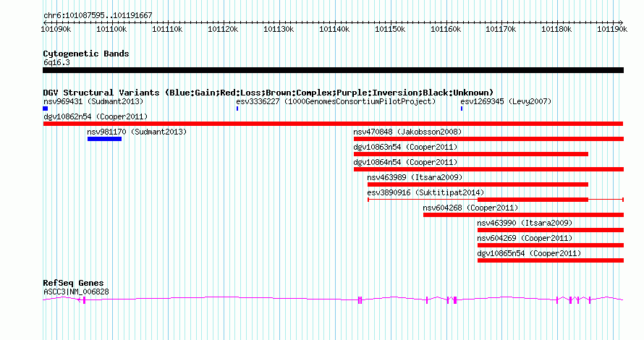Click the 101120k ruler mark
The image size is (644, 340).
(223, 29)
